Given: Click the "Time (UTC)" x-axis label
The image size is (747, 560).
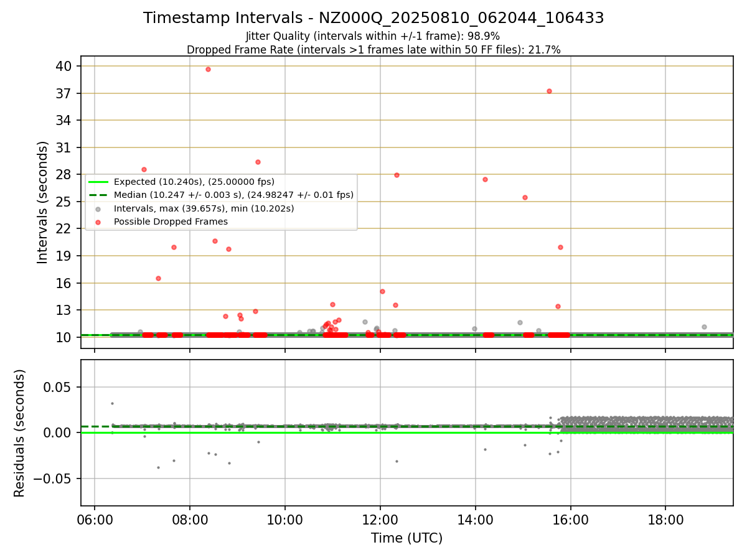Looking at the screenshot, I should 406,538.
